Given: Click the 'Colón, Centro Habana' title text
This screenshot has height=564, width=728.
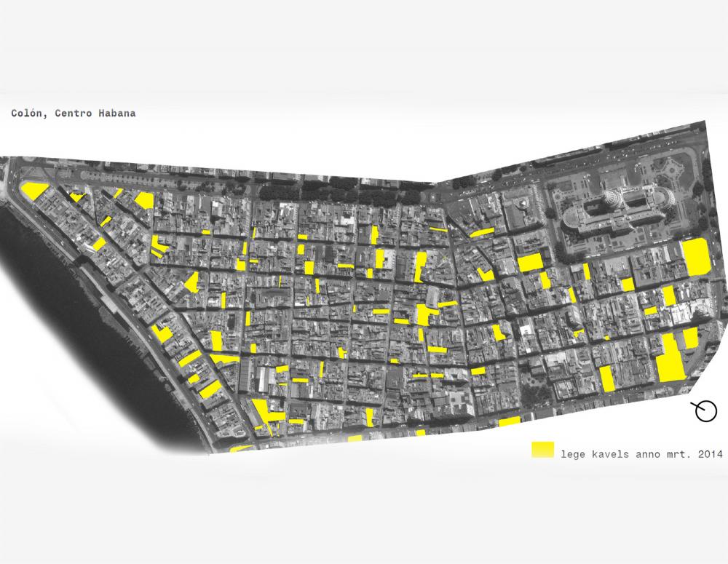Looking at the screenshot, I should pyautogui.click(x=74, y=114).
